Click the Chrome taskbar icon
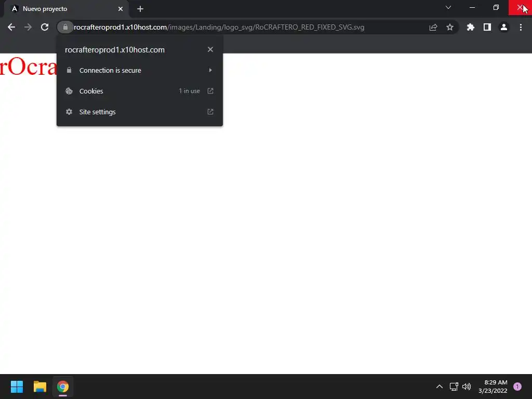 click(63, 387)
